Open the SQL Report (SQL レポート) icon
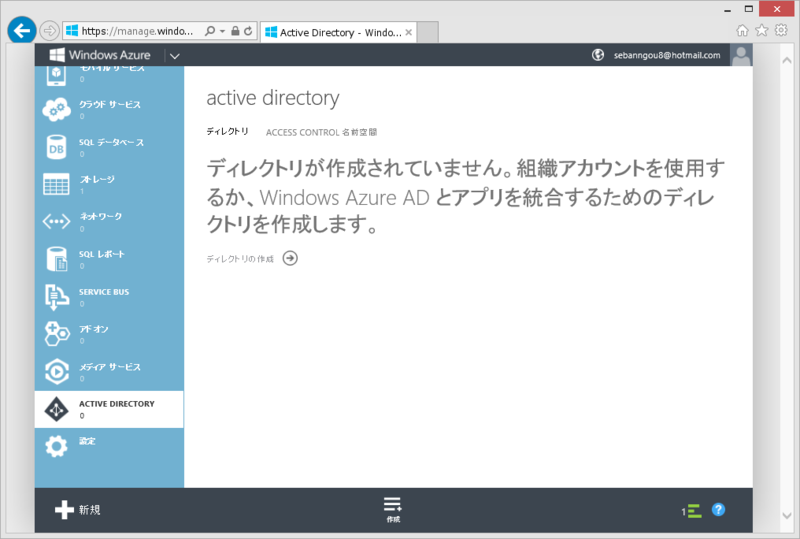This screenshot has height=539, width=800. 56,259
